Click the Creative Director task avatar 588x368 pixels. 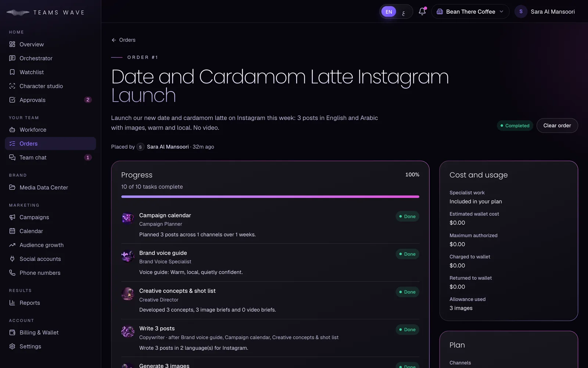point(128,294)
